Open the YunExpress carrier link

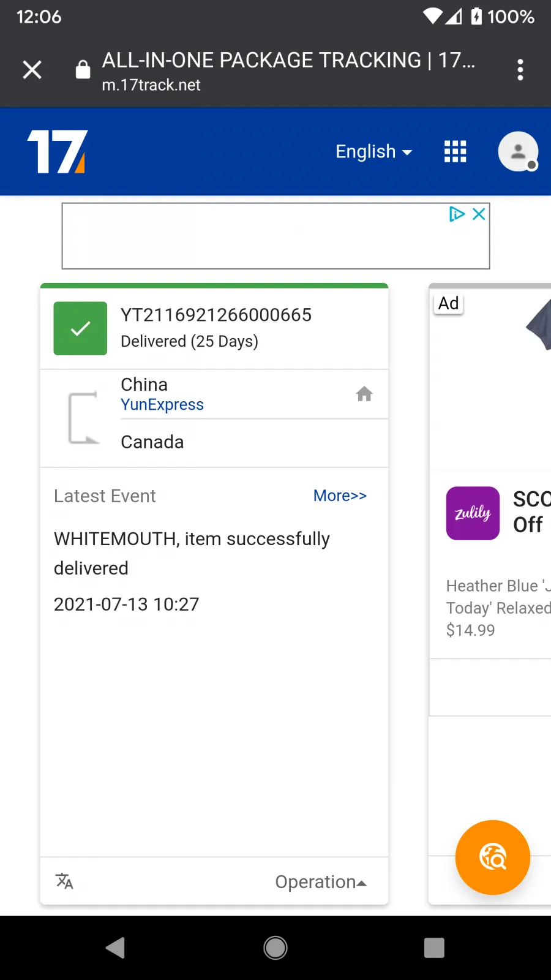162,405
